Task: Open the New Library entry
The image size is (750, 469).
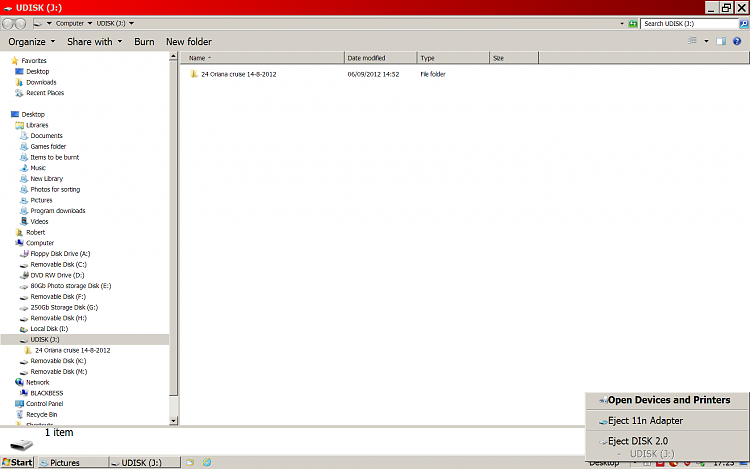Action: coord(47,179)
